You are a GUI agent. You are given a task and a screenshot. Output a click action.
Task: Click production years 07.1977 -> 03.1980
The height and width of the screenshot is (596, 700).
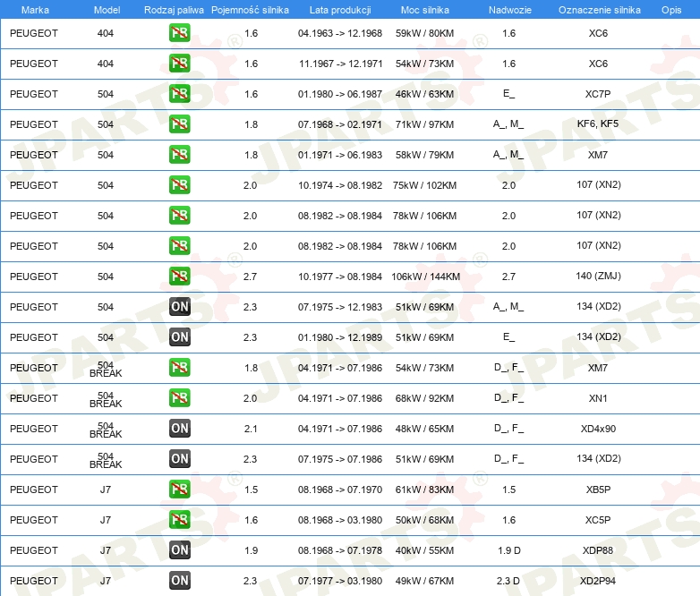pos(340,581)
